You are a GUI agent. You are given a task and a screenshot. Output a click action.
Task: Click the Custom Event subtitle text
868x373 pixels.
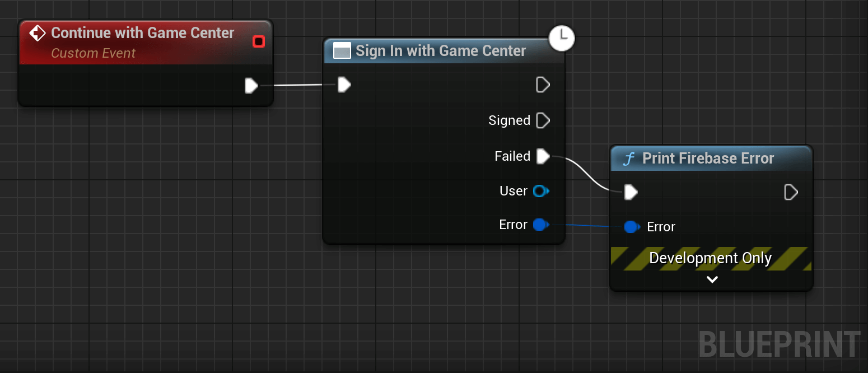pos(94,53)
